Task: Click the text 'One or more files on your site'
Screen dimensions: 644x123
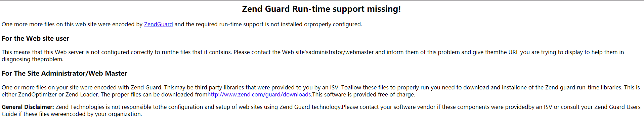Action: point(40,87)
